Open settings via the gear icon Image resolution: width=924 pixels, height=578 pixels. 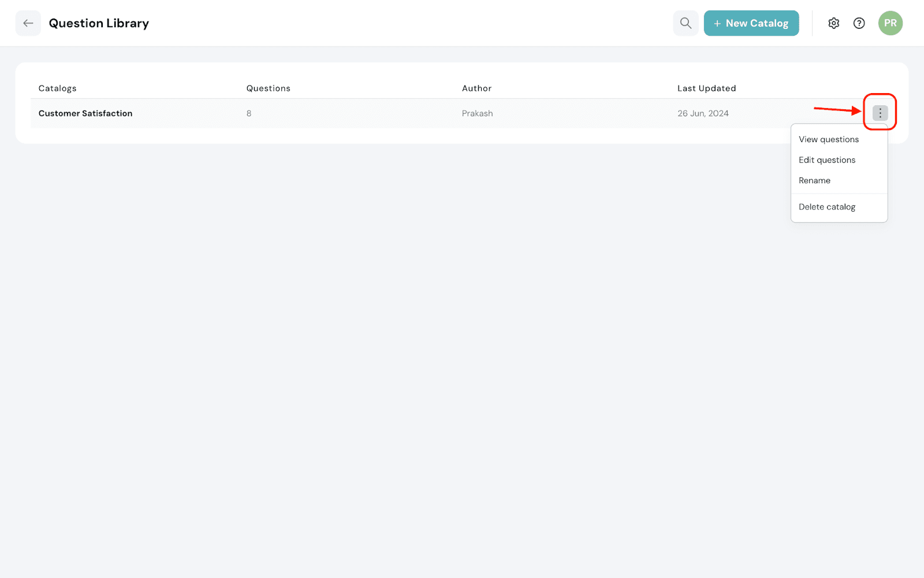click(x=833, y=23)
